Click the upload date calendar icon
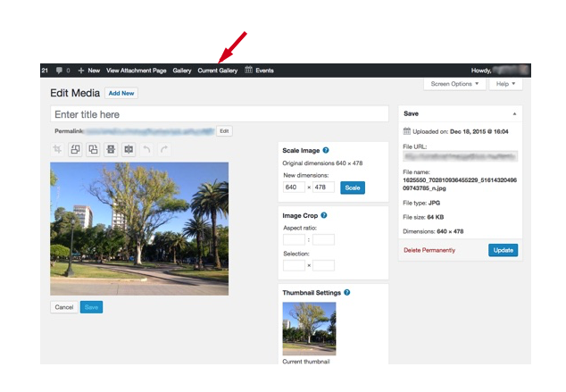The width and height of the screenshot is (566, 392). [407, 131]
